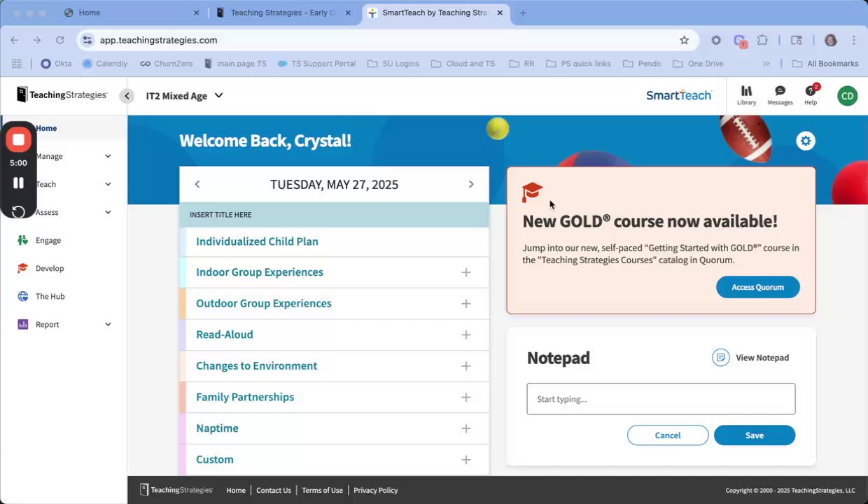Show more bookmarks via double chevron
The image size is (868, 504).
coord(766,64)
